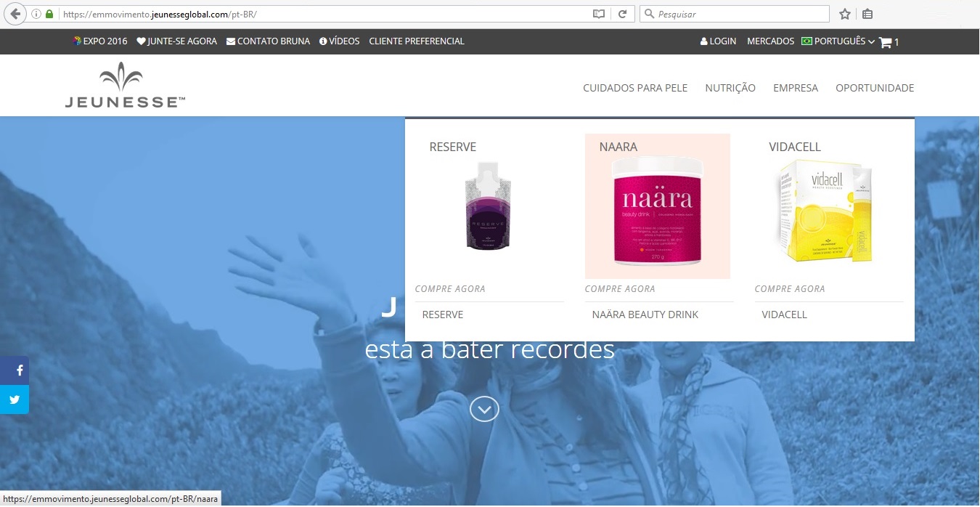Open CONTATO BRUNA link

coord(269,41)
